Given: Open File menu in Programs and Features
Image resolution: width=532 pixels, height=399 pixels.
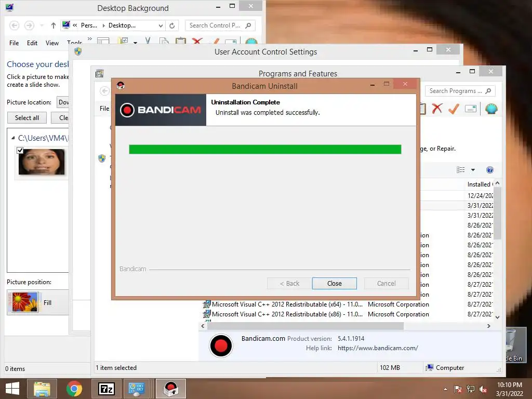Looking at the screenshot, I should (x=104, y=108).
